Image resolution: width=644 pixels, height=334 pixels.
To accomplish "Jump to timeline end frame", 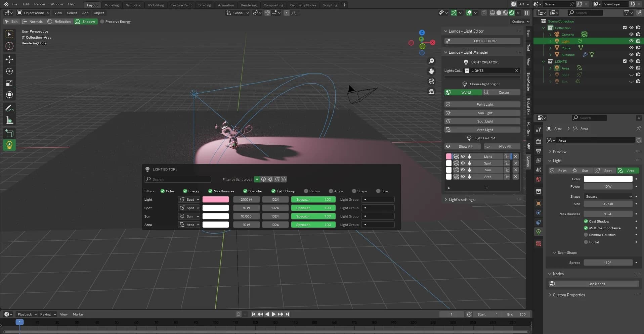I will 288,314.
